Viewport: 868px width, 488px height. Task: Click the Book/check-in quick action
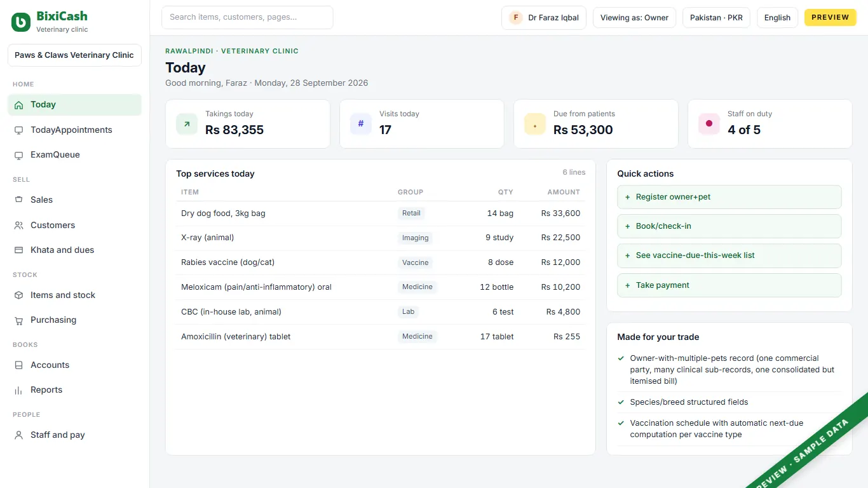pyautogui.click(x=729, y=226)
